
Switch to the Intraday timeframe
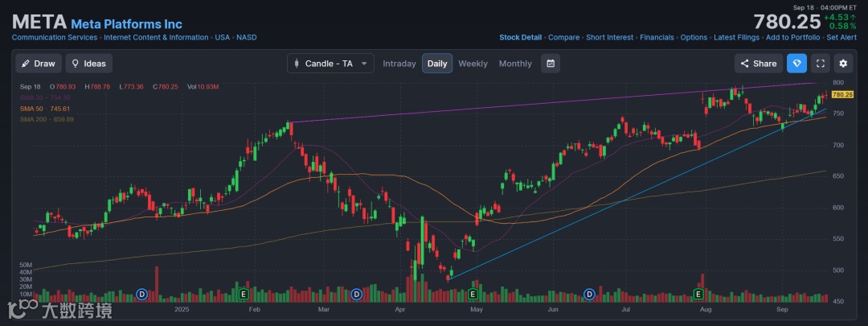tap(399, 64)
